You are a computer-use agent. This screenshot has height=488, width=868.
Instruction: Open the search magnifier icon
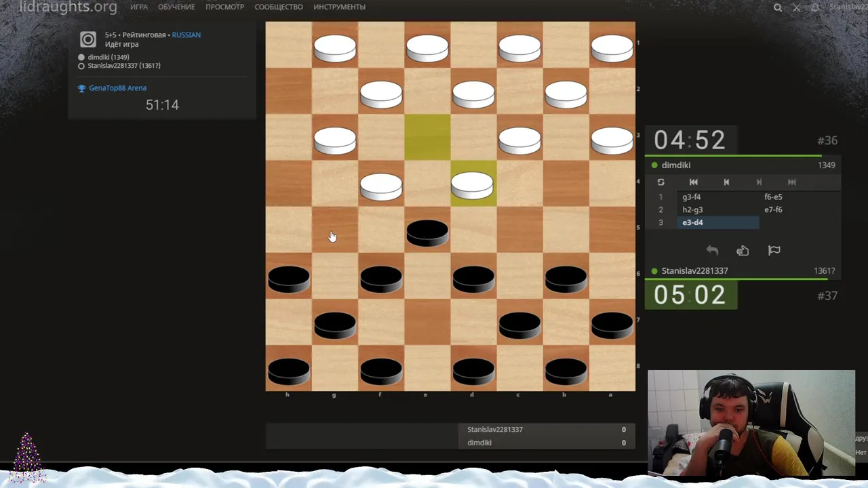[x=778, y=7]
